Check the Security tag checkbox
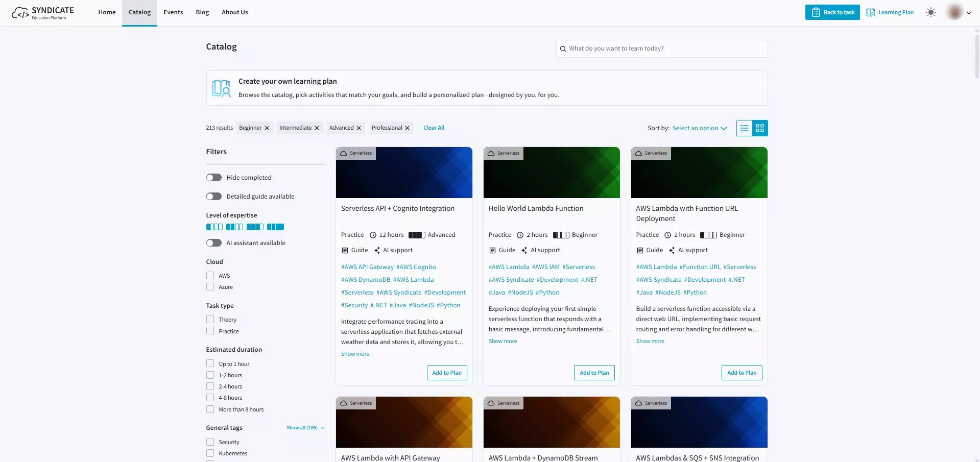Viewport: 980px width, 462px height. 210,442
